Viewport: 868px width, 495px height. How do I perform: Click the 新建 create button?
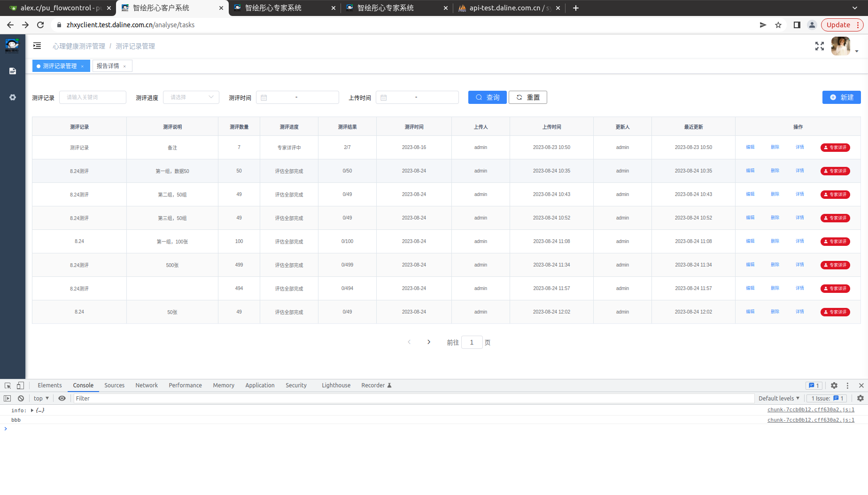click(x=842, y=97)
